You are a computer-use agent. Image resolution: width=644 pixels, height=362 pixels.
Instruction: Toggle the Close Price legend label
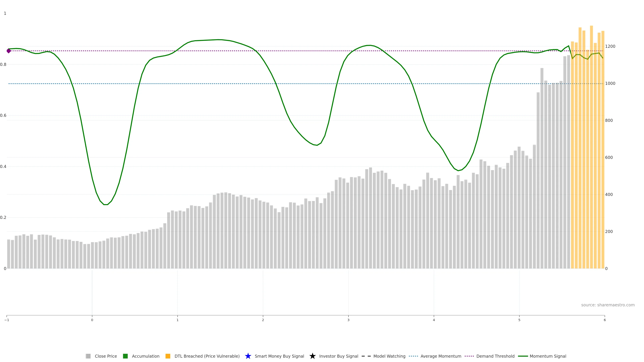pos(106,356)
